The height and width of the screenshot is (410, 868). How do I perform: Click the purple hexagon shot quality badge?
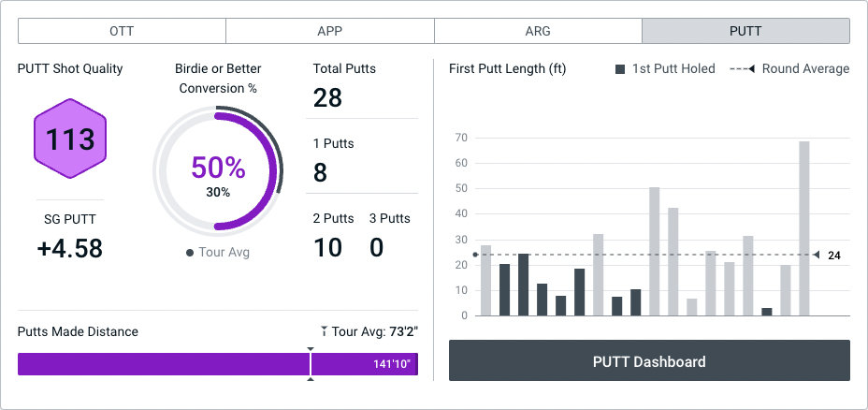pyautogui.click(x=70, y=139)
